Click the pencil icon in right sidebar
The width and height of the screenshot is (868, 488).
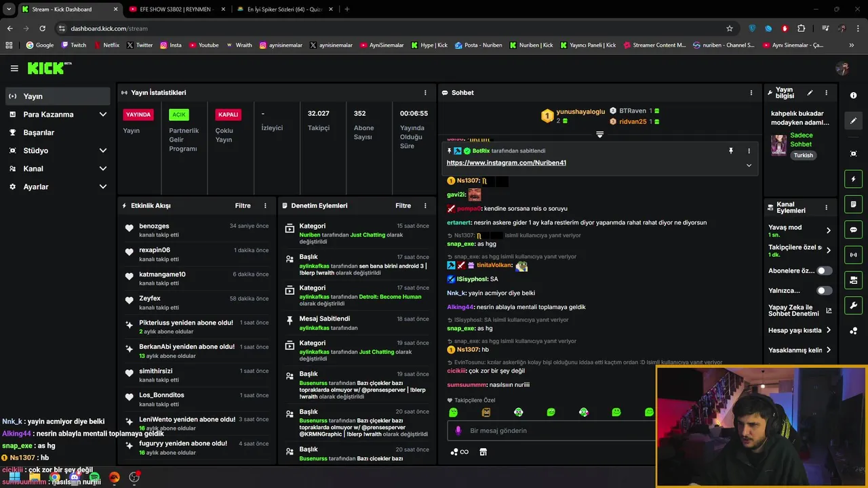click(x=853, y=121)
